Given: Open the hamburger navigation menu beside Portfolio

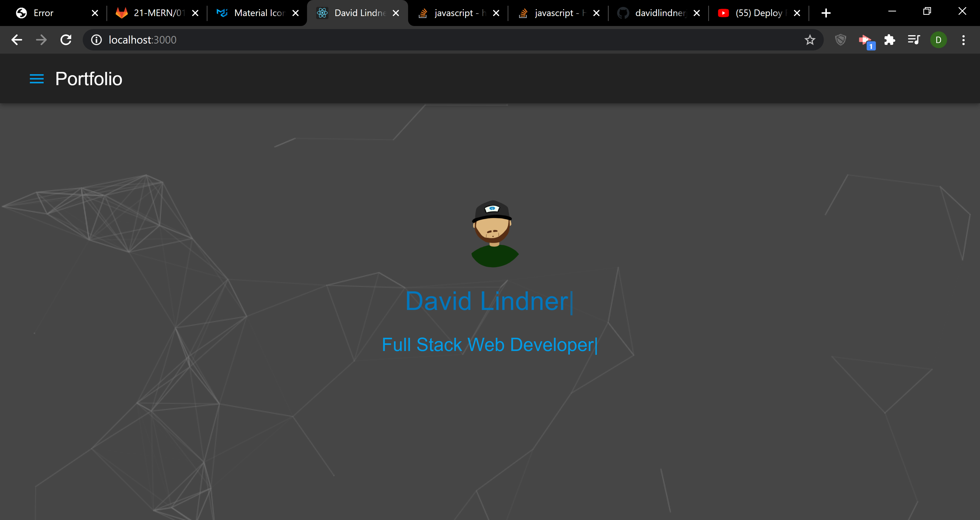Looking at the screenshot, I should point(36,79).
